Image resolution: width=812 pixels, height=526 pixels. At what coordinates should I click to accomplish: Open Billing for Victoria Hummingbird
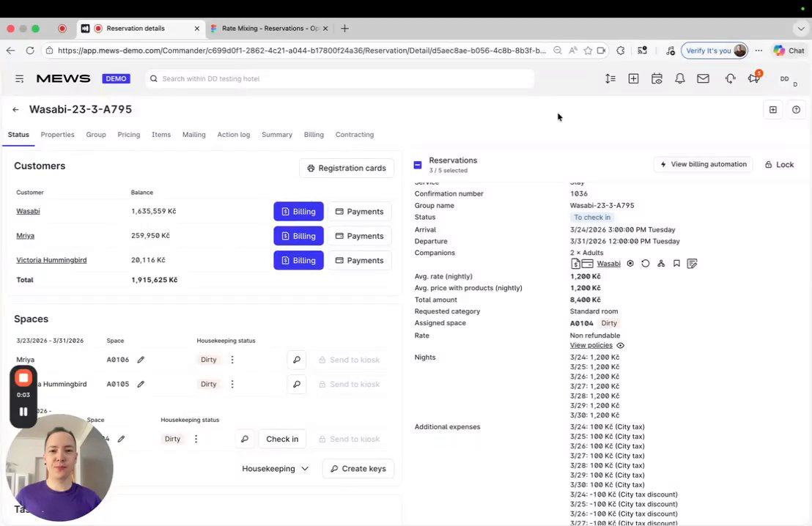[298, 260]
